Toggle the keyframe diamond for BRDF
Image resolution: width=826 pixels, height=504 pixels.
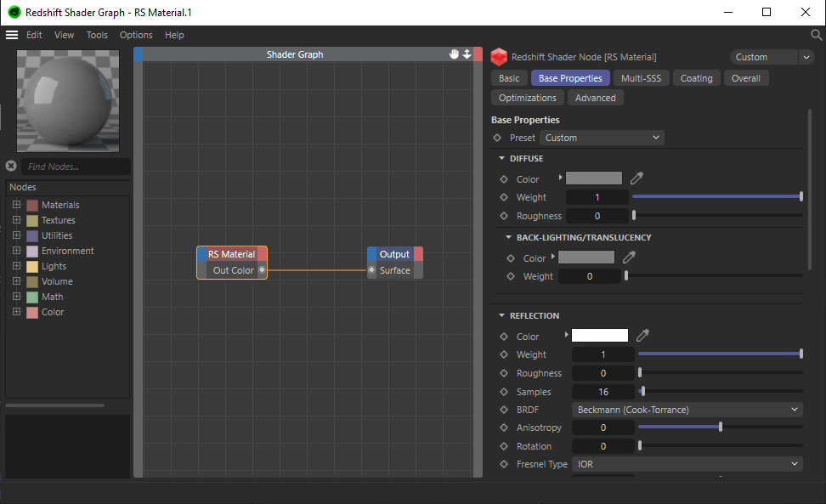click(504, 409)
